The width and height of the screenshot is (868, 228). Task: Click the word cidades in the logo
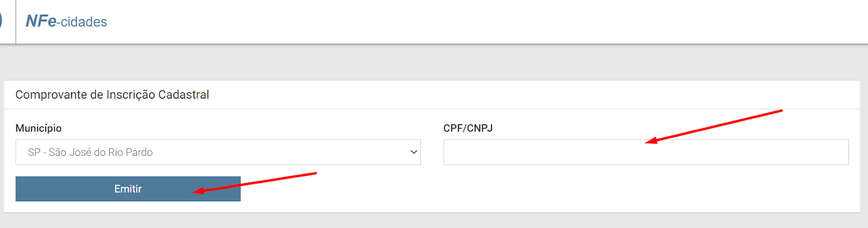point(84,22)
